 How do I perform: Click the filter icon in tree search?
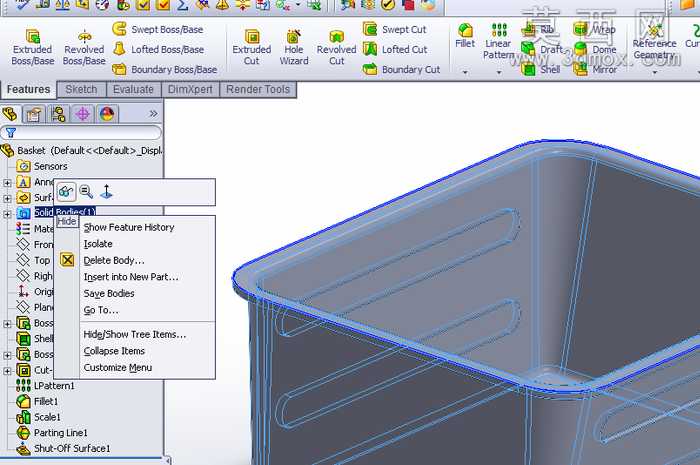click(x=11, y=133)
